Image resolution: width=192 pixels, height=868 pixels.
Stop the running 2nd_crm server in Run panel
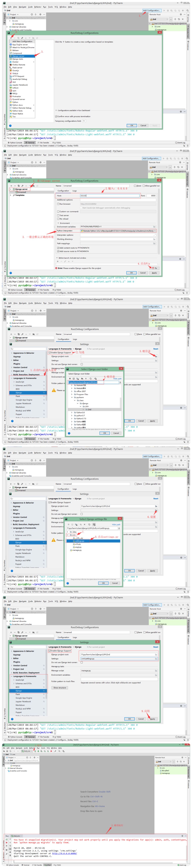6,842
